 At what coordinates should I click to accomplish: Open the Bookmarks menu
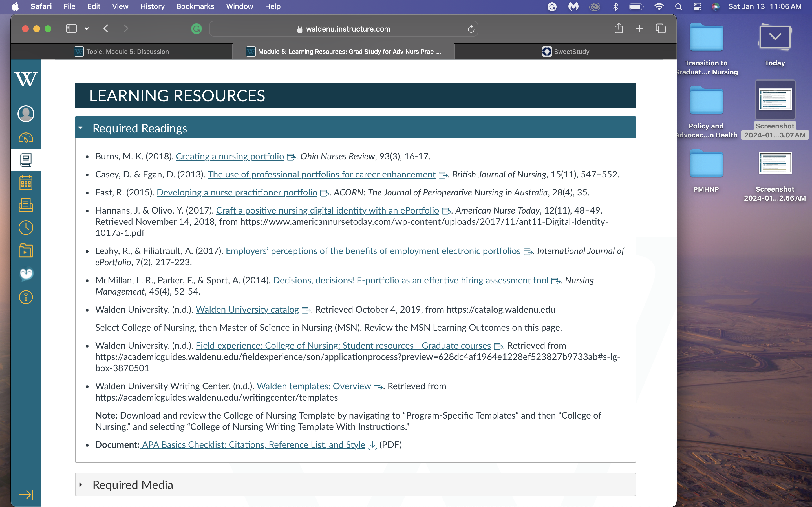tap(195, 6)
